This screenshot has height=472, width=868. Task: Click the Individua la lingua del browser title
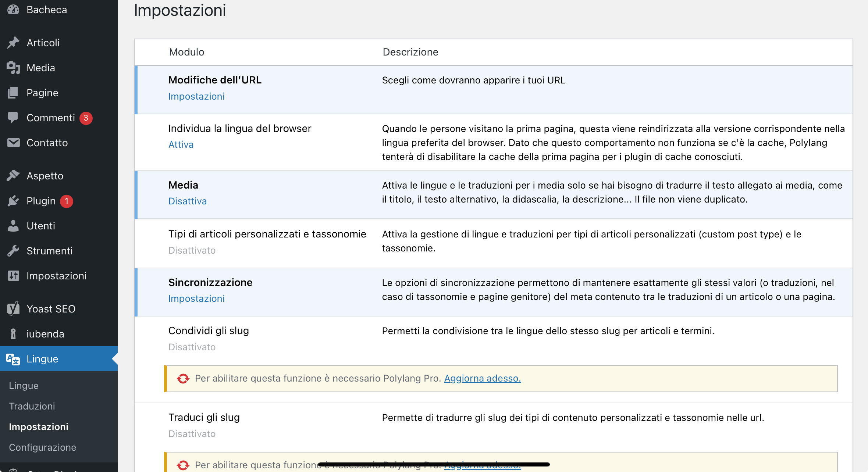[240, 128]
